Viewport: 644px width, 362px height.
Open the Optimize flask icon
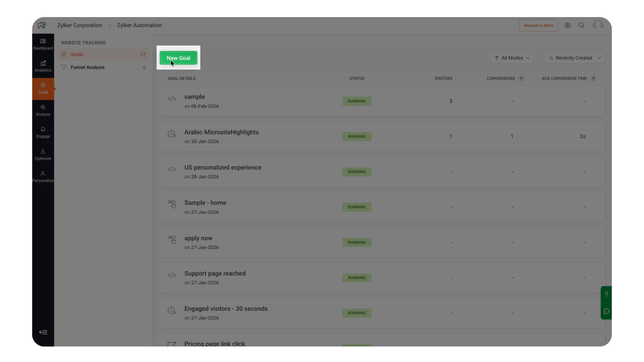tap(43, 155)
